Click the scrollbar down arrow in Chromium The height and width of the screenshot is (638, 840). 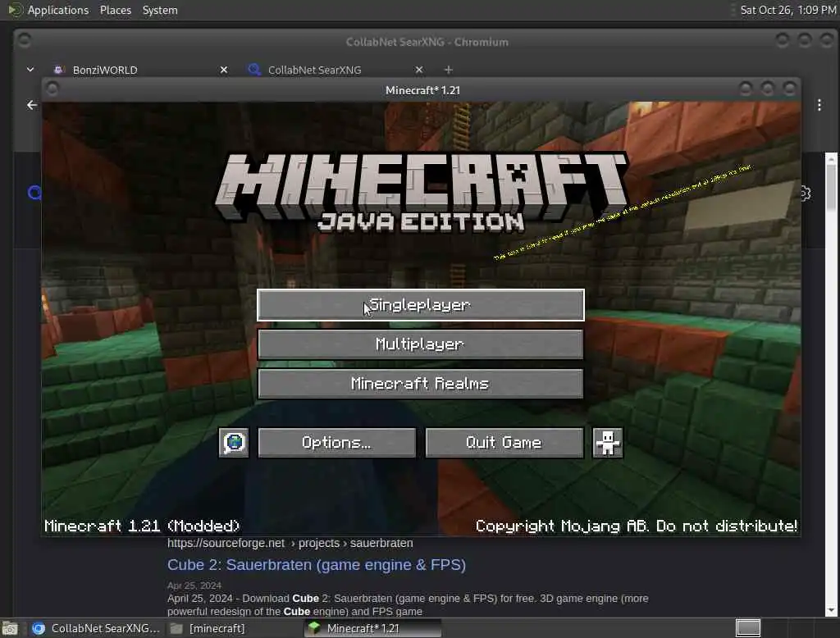831,610
